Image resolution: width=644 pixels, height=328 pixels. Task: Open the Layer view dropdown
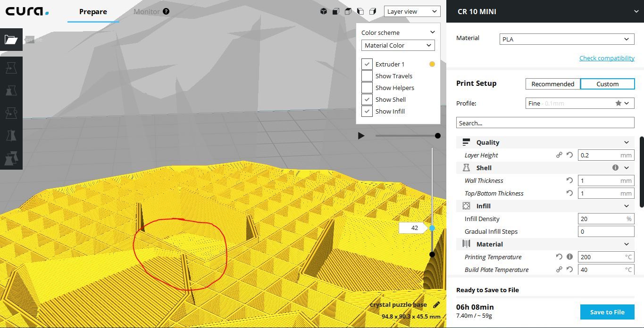[x=412, y=11]
